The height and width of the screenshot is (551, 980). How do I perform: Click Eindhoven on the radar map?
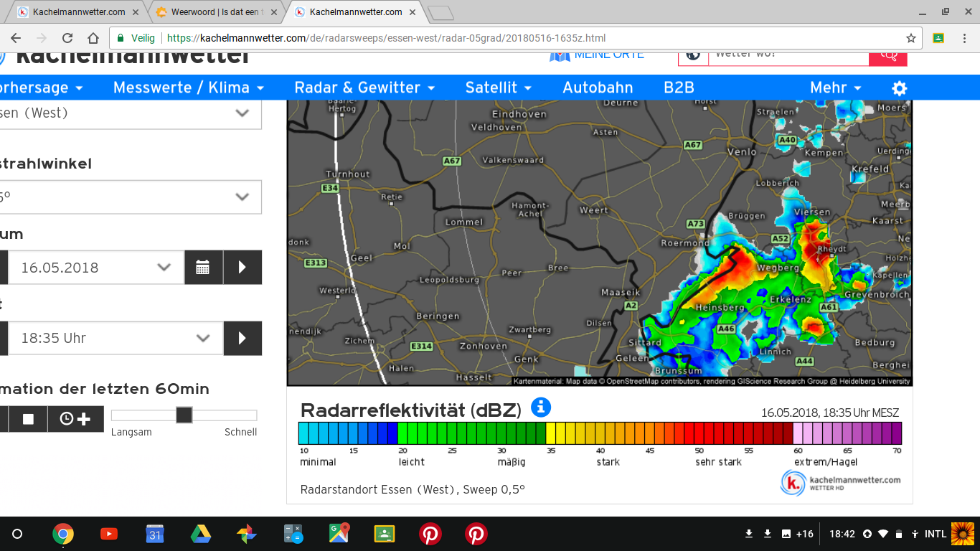click(519, 114)
